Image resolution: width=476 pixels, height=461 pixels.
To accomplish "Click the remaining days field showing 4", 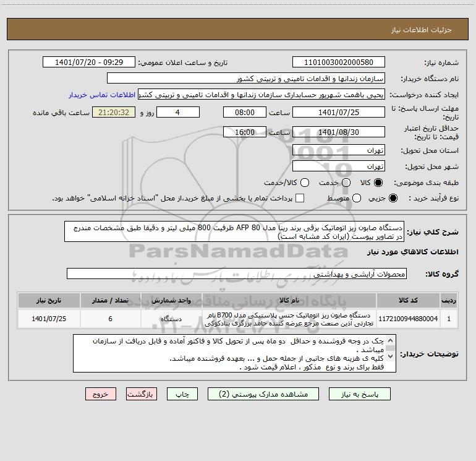I will click(x=178, y=113).
